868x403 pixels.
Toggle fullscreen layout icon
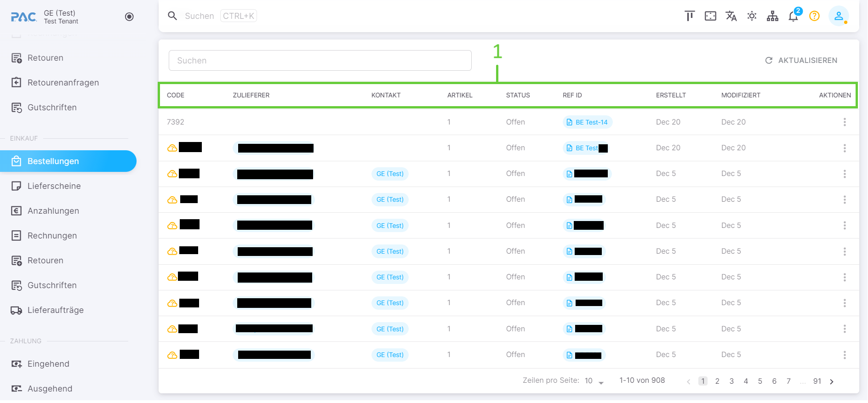(x=710, y=16)
